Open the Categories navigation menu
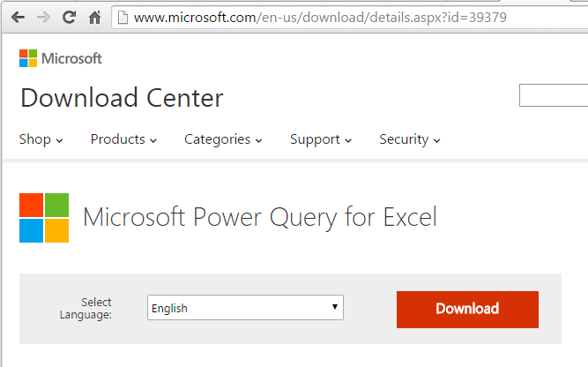The height and width of the screenshot is (367, 588). click(223, 139)
